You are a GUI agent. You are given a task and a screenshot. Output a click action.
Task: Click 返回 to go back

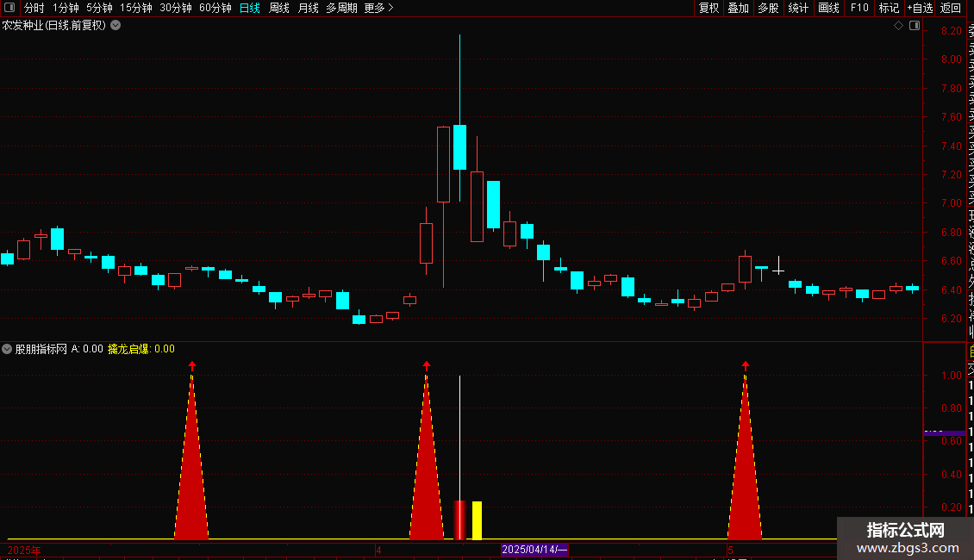951,8
